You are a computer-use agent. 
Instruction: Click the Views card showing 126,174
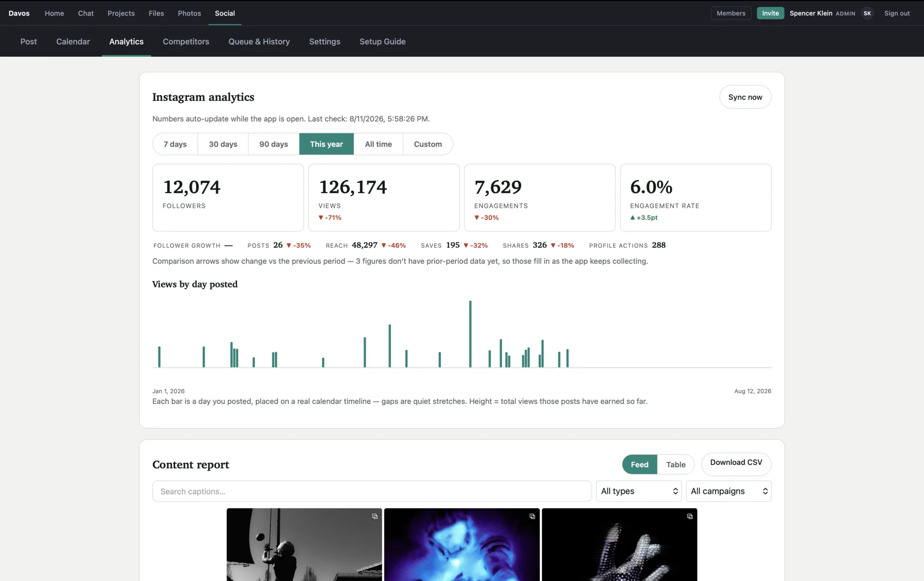(x=384, y=198)
